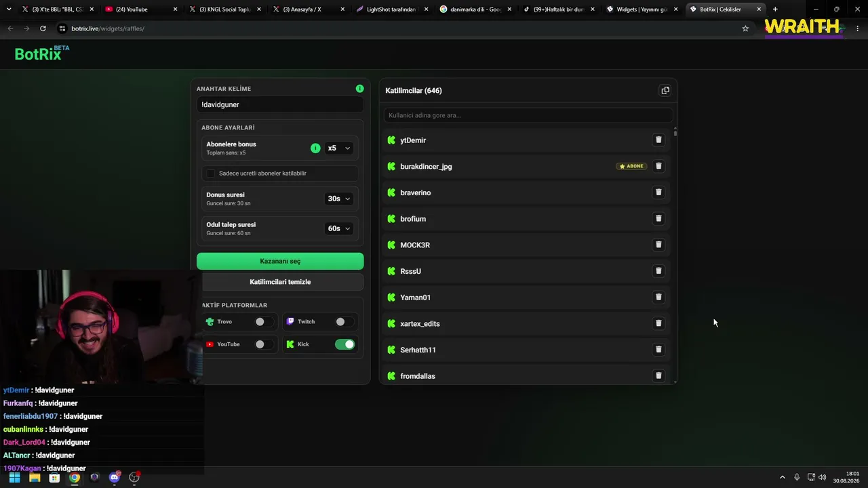
Task: Enable YouTube platform toggle
Action: (x=263, y=344)
